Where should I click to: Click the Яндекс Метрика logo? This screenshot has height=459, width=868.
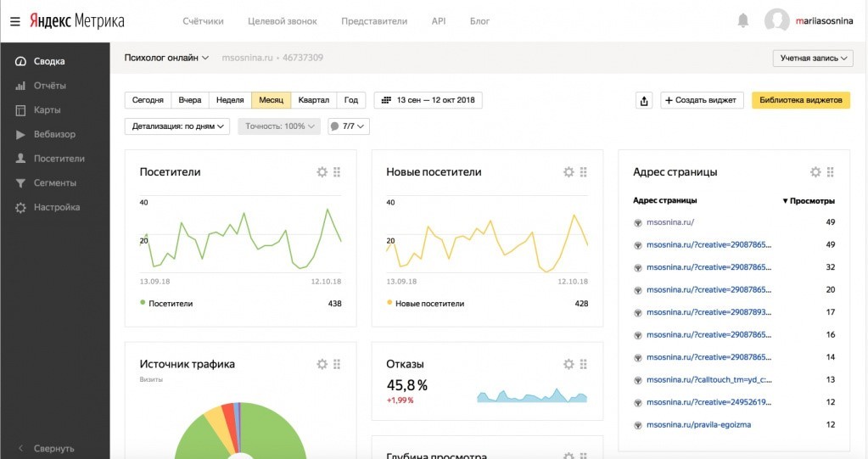pos(77,21)
